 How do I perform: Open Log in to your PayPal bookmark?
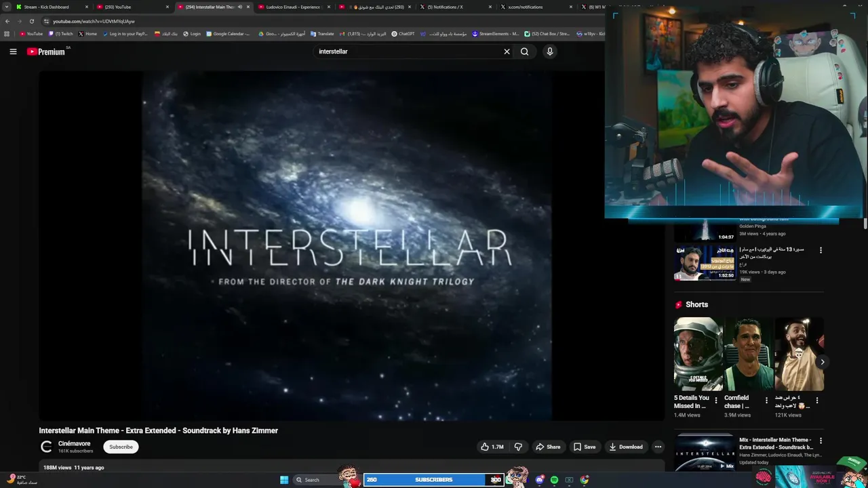pyautogui.click(x=124, y=33)
